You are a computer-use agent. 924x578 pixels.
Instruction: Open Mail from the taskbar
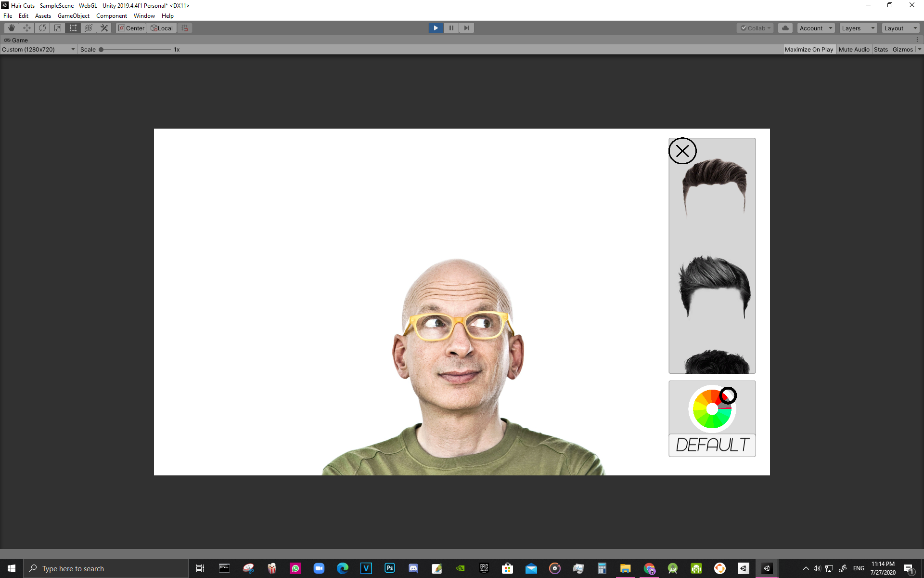[x=531, y=568]
